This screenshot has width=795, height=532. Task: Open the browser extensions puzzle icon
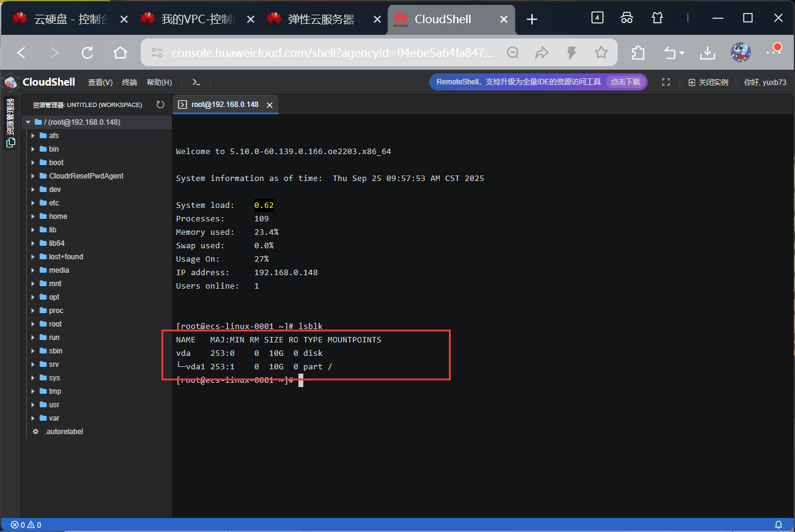638,53
